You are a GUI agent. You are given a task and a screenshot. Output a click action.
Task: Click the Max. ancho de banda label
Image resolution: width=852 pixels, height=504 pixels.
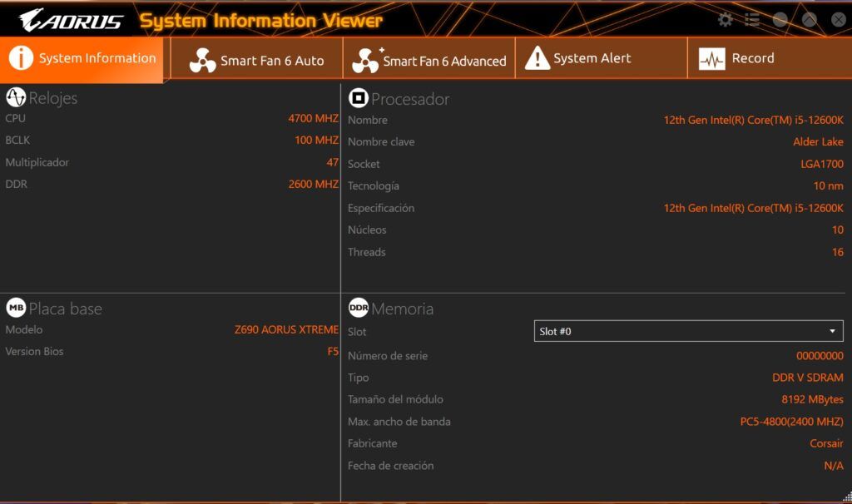pos(399,422)
